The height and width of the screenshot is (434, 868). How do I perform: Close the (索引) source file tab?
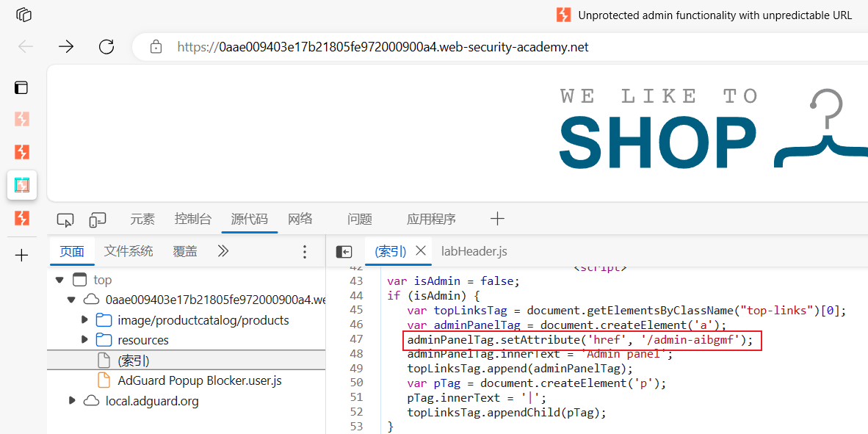[x=421, y=250]
